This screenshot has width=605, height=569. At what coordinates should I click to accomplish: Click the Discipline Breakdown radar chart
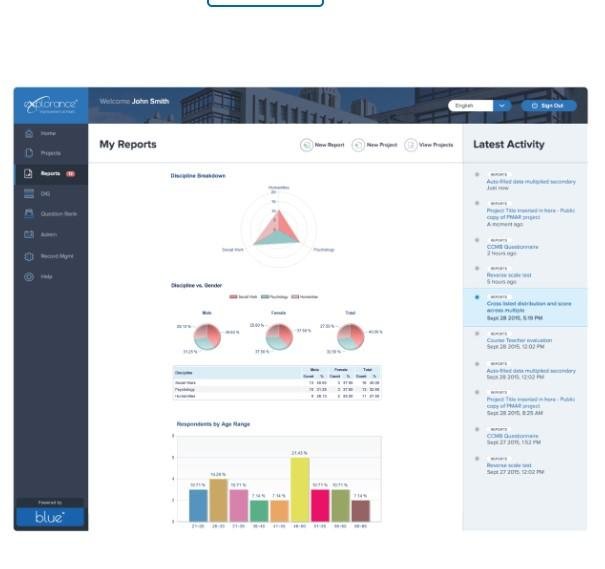pos(279,228)
